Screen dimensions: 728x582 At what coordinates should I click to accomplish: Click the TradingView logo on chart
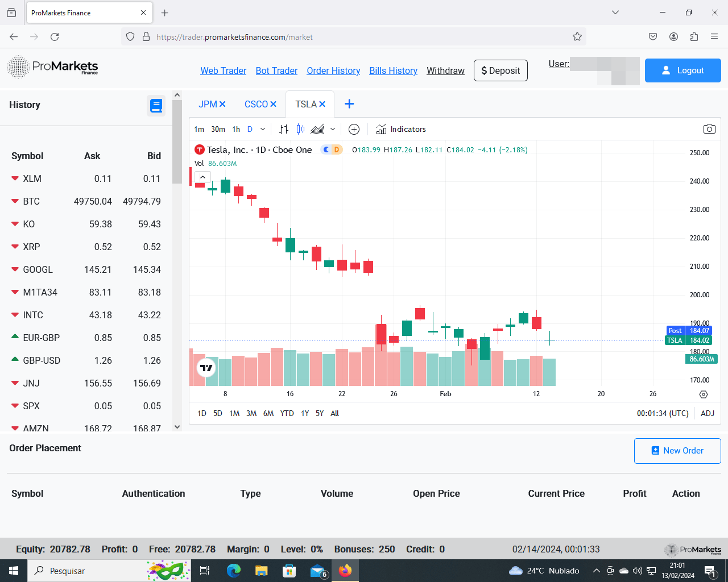206,368
